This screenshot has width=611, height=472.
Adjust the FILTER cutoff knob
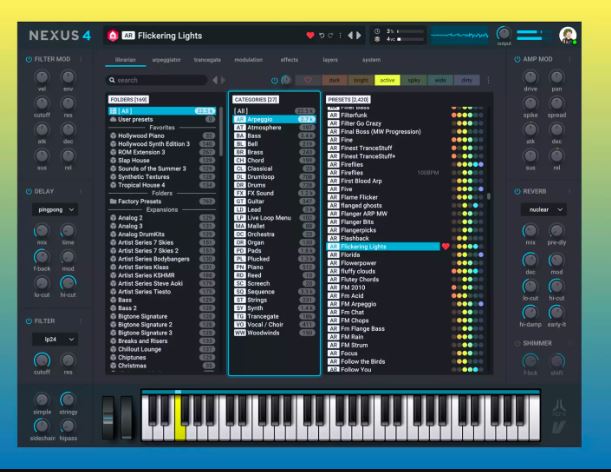(42, 360)
